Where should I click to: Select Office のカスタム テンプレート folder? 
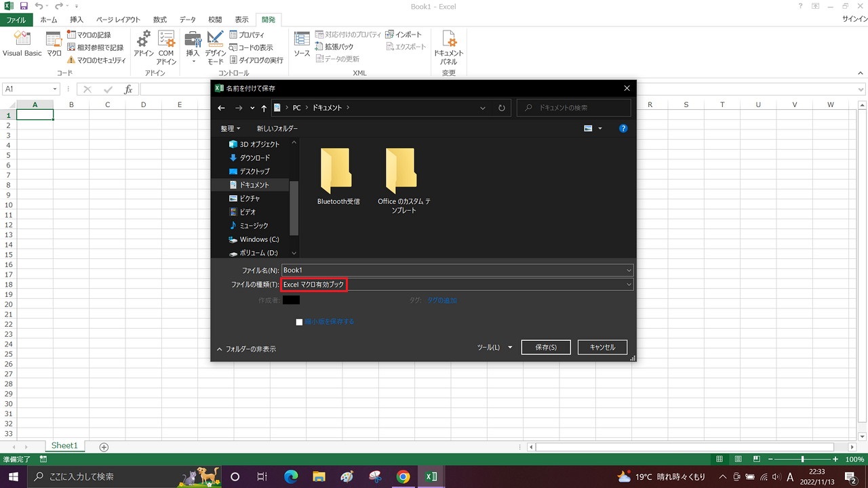404,181
